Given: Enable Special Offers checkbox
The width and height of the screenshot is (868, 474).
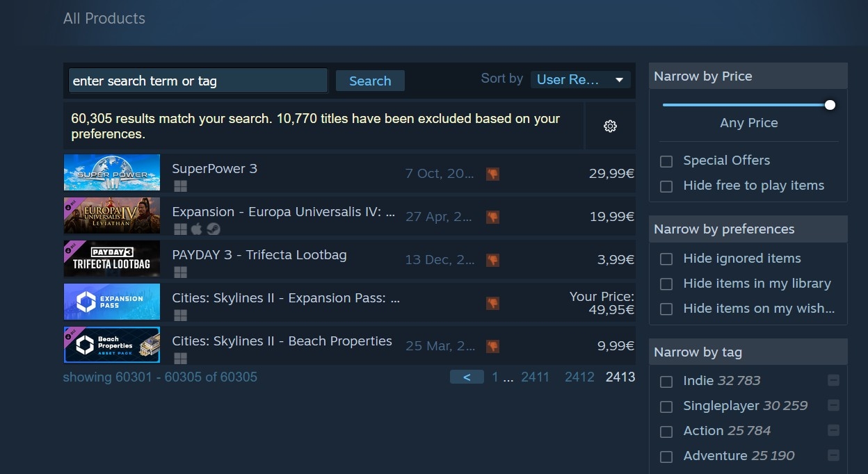Looking at the screenshot, I should (666, 161).
